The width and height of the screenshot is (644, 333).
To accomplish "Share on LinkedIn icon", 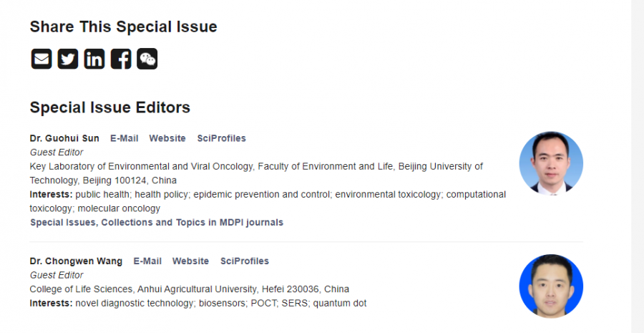I will pyautogui.click(x=94, y=59).
